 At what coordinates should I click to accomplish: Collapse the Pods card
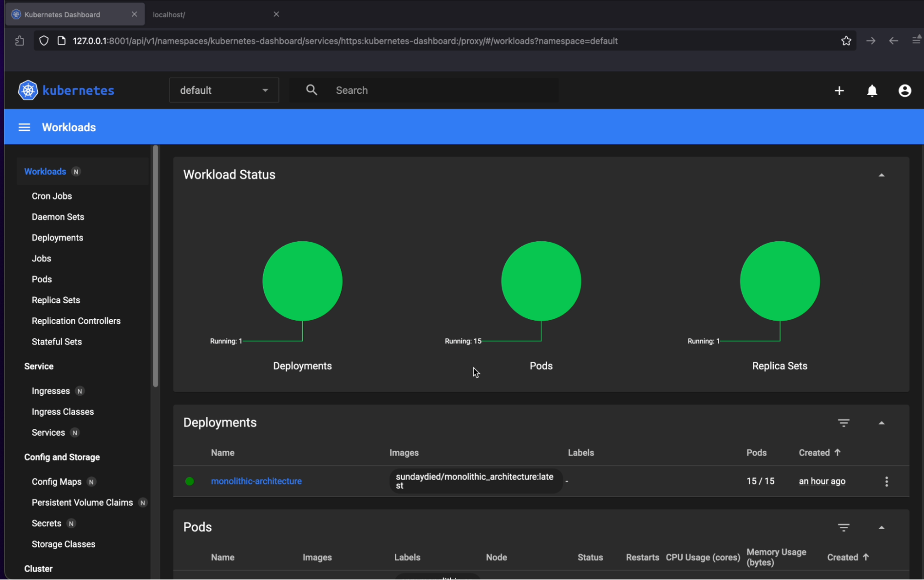(x=881, y=527)
